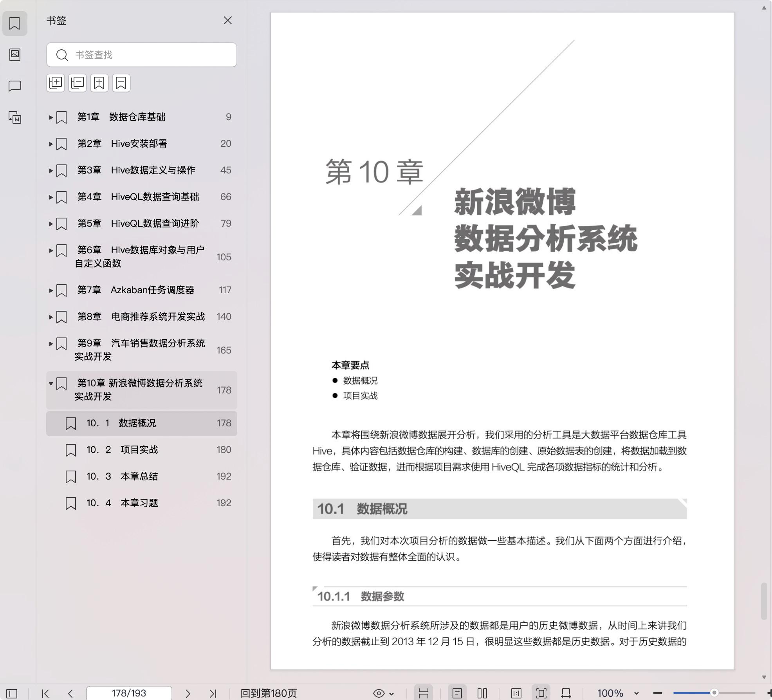
Task: Select bookmark 10.3 本章总结
Action: (x=142, y=476)
